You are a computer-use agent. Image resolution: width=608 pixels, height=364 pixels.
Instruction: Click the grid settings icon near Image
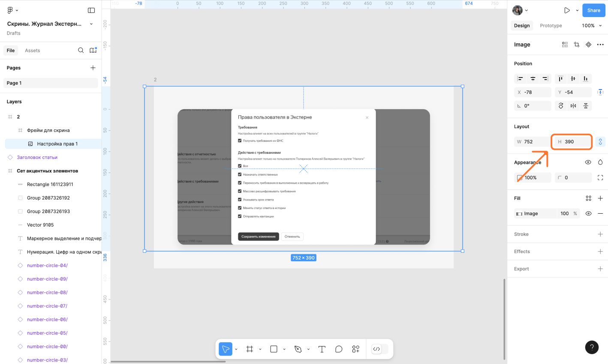(x=565, y=45)
